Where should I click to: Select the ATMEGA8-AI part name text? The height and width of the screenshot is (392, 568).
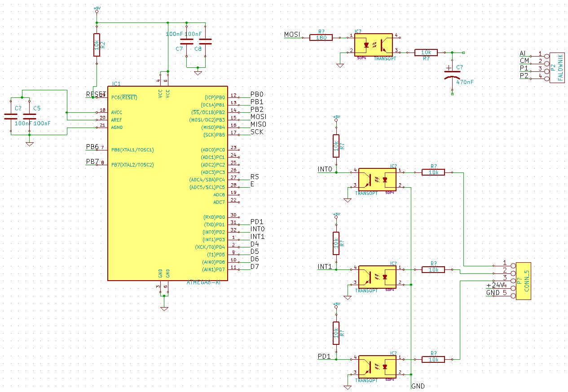(x=203, y=282)
